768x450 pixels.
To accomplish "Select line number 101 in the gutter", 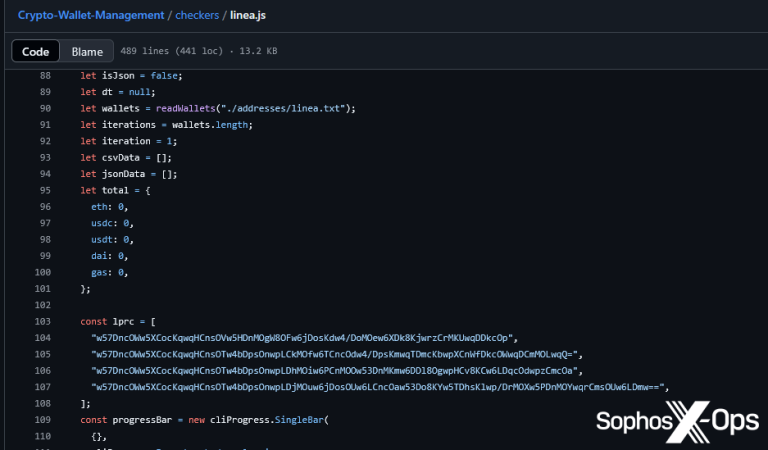I will pos(41,288).
